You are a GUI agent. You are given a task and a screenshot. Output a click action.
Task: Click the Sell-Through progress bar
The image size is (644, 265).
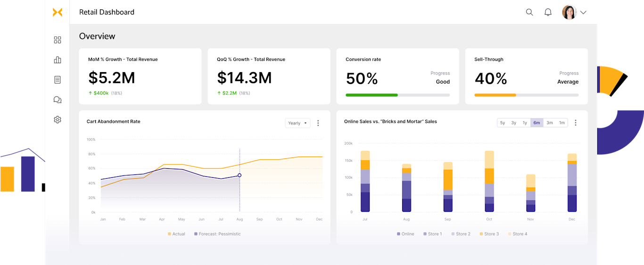point(526,95)
